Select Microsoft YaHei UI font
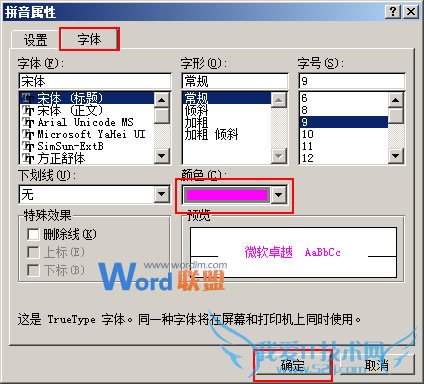The width and height of the screenshot is (424, 384). point(87,134)
